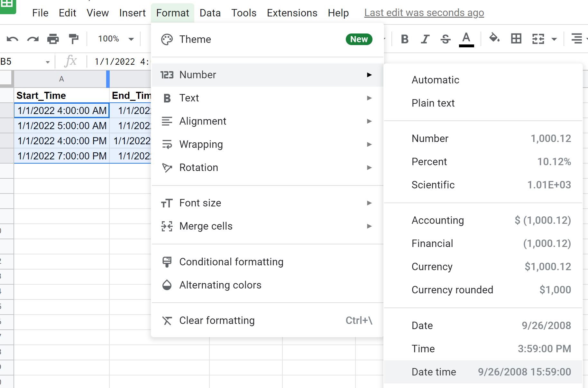This screenshot has width=588, height=388.
Task: Expand the Font size submenu arrow
Action: coord(369,203)
